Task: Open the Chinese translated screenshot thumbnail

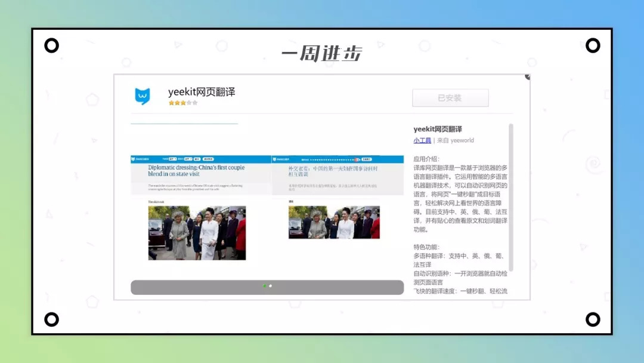Action: (338, 198)
